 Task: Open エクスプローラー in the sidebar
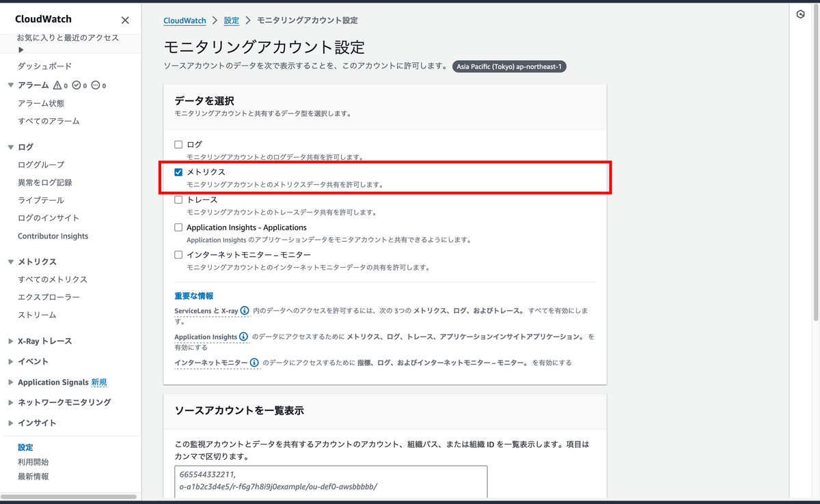coord(49,297)
